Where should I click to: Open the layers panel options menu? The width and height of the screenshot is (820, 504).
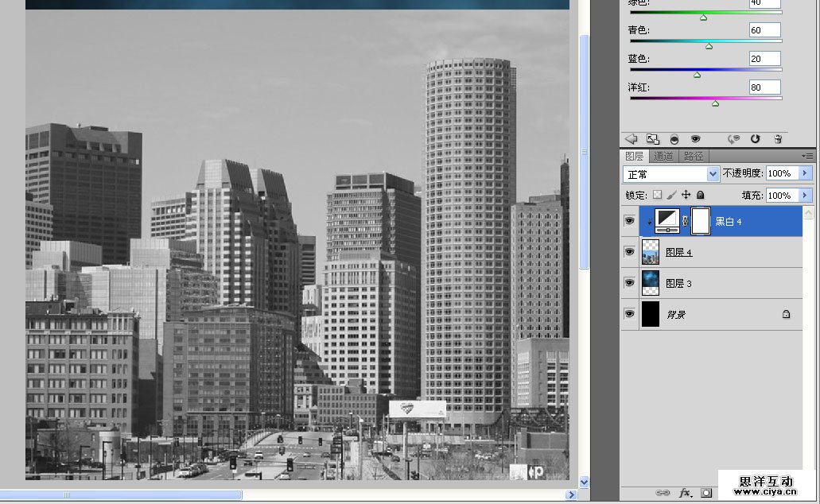(807, 157)
